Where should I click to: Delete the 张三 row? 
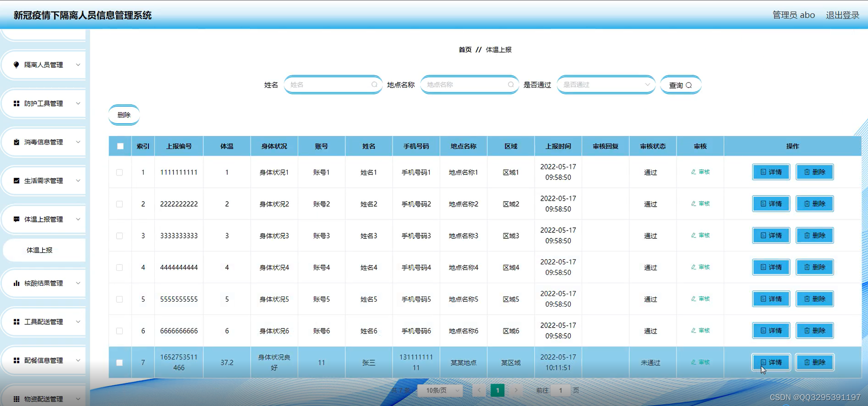click(x=814, y=362)
